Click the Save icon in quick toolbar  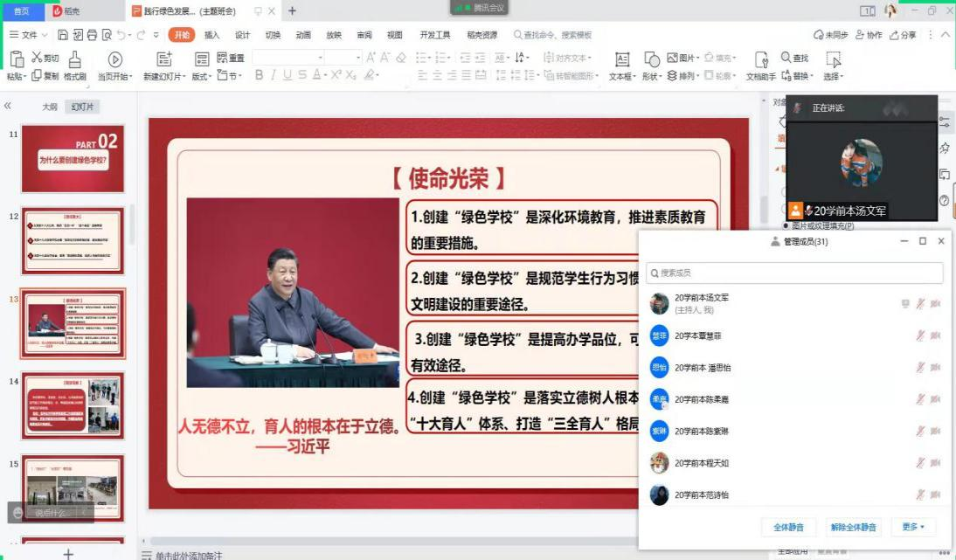point(63,35)
